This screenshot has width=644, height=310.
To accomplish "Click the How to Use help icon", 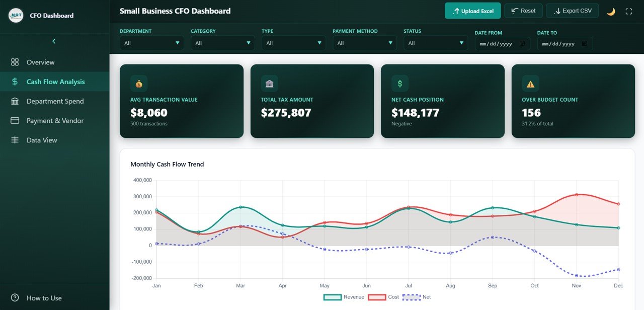I will coord(16,298).
